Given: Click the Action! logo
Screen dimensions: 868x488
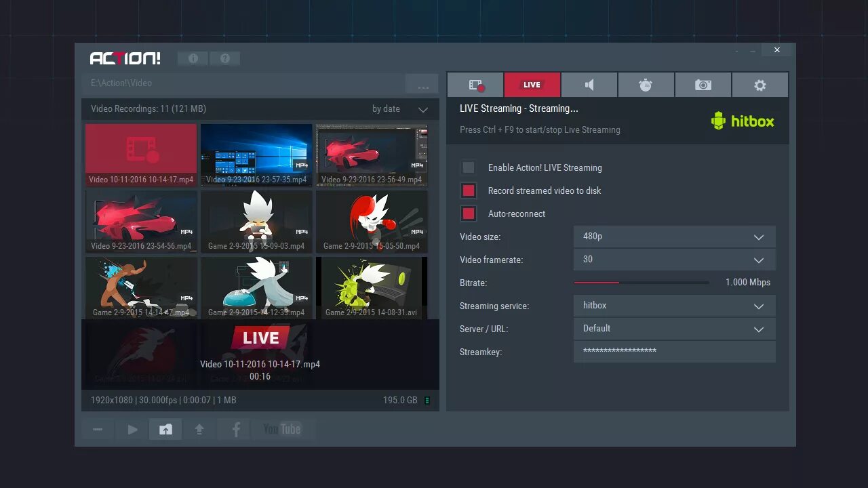Looking at the screenshot, I should [125, 58].
